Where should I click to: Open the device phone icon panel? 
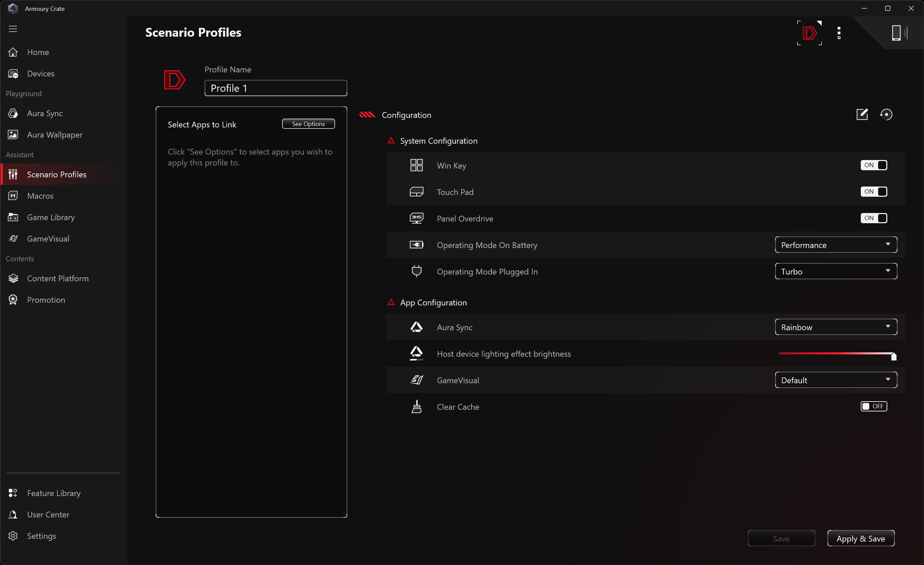(x=896, y=33)
